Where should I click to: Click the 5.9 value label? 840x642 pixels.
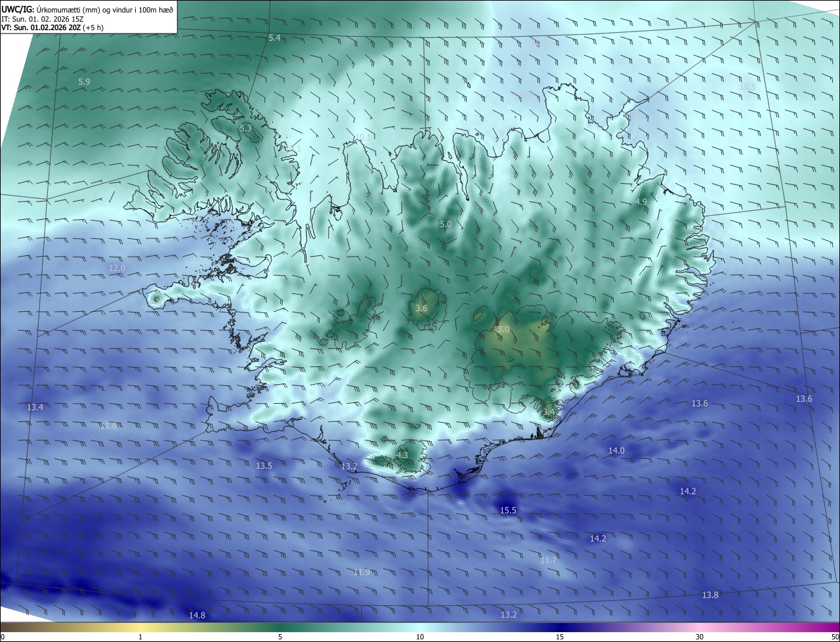coord(84,82)
